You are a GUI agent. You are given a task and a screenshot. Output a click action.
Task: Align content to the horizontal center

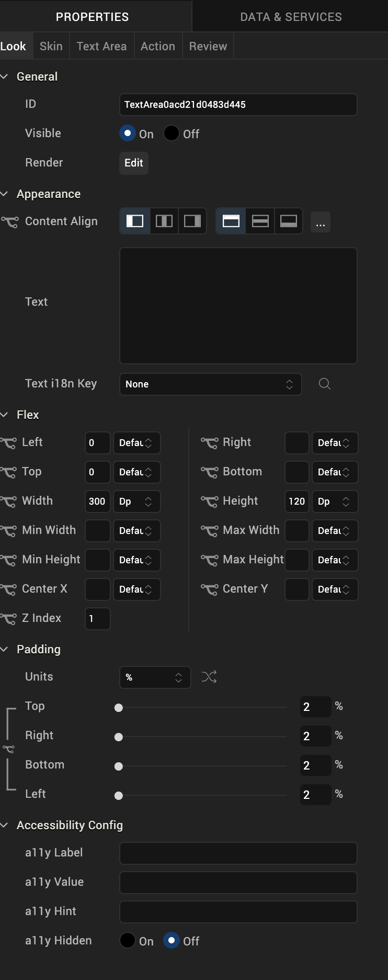[164, 221]
